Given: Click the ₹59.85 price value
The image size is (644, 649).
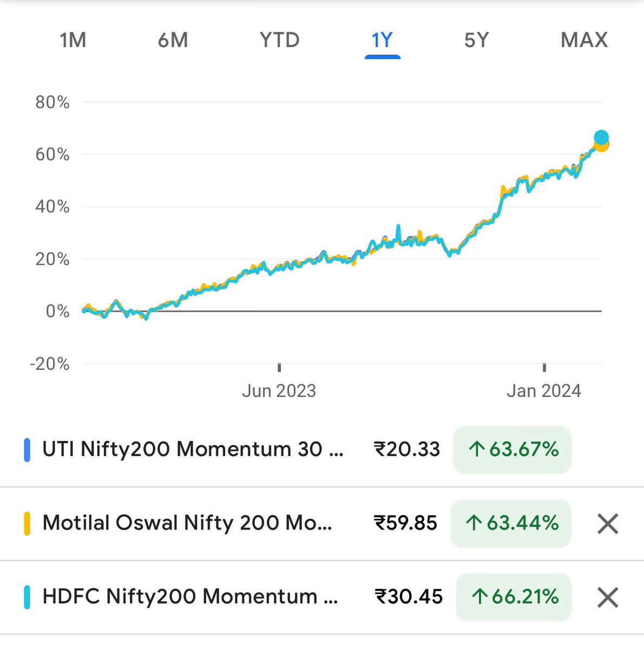Looking at the screenshot, I should [x=405, y=523].
